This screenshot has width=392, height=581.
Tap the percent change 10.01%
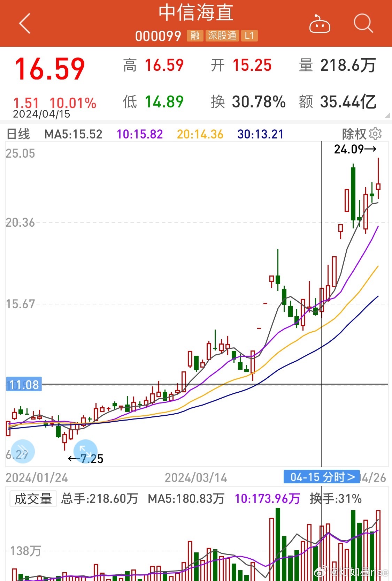[x=73, y=103]
